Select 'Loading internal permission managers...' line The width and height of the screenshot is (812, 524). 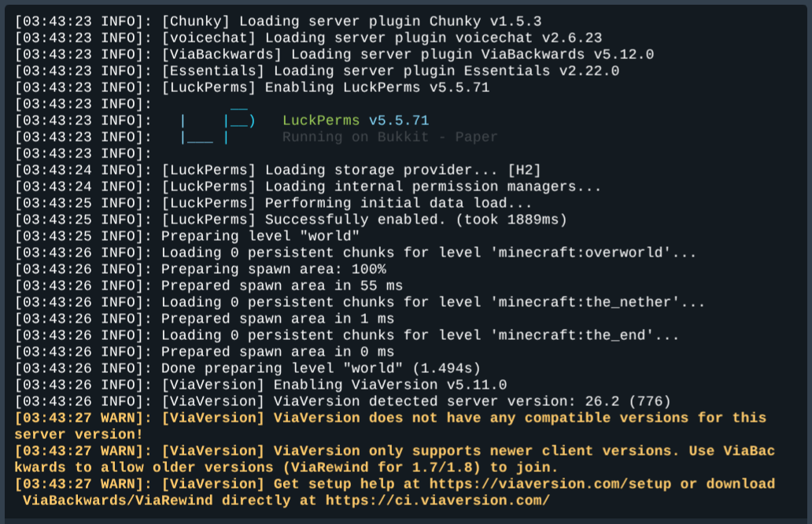pos(308,187)
